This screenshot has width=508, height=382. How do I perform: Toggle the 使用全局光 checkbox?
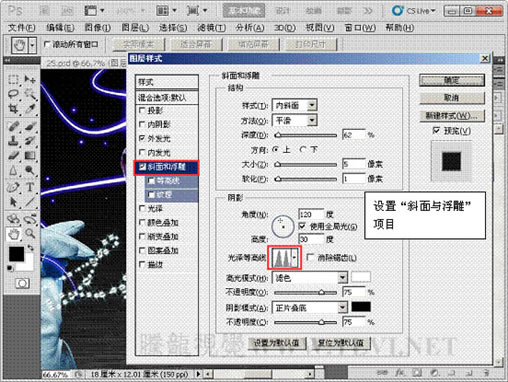pos(302,226)
